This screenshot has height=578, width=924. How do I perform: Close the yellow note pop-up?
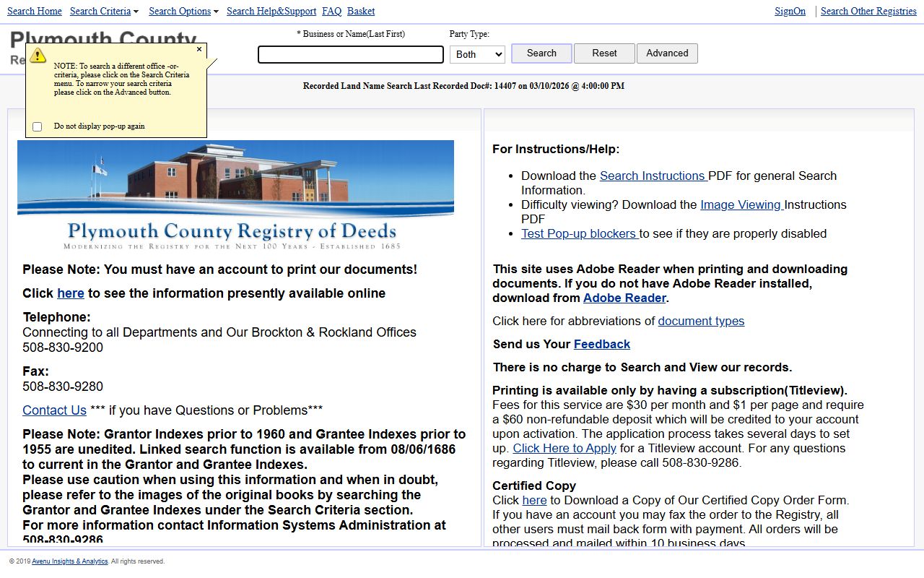click(x=199, y=50)
